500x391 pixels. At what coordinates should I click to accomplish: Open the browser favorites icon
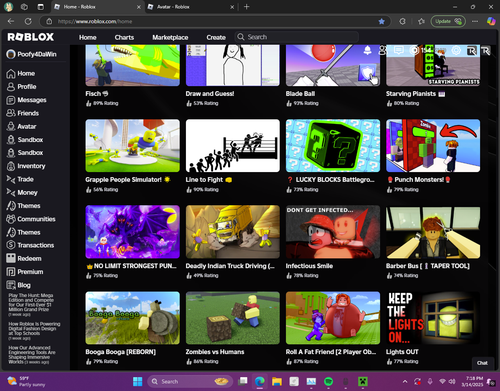click(421, 21)
